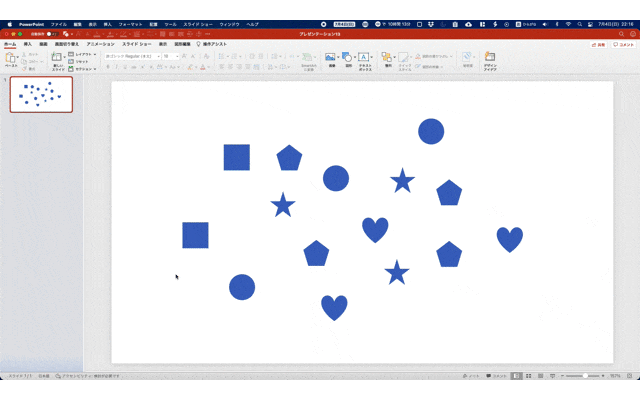This screenshot has width=640, height=400.
Task: Click the Share (共有) button
Action: tap(598, 44)
